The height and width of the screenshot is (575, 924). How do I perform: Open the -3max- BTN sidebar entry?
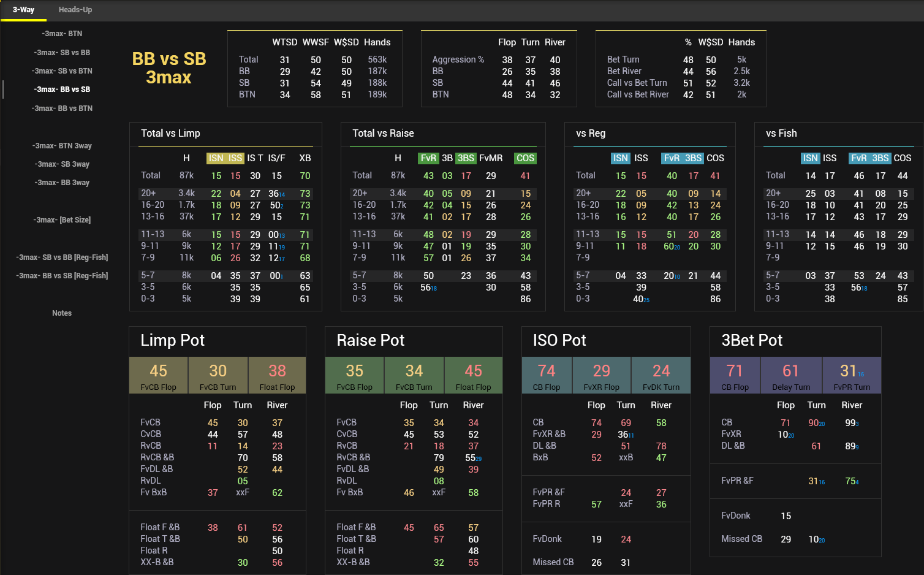62,34
